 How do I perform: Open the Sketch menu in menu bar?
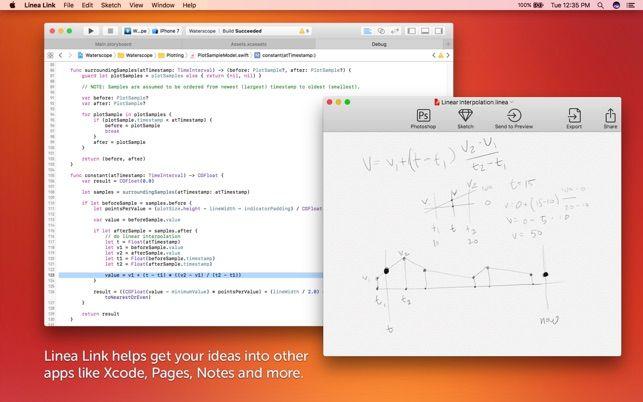pyautogui.click(x=111, y=5)
